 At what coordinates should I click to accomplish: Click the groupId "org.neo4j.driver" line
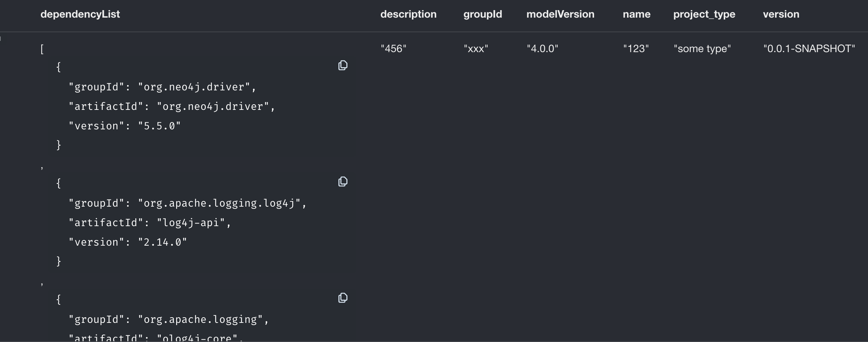tap(163, 87)
